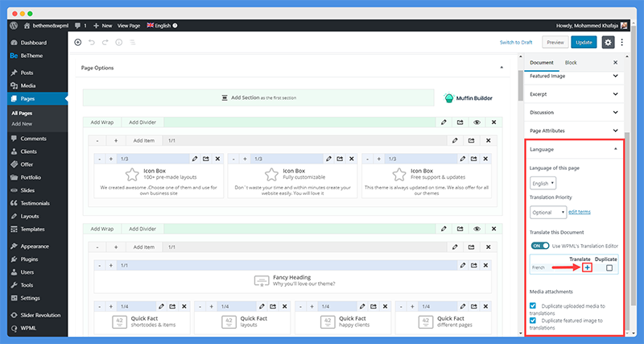Expand the Excerpt panel
The image size is (644, 344).
pos(574,94)
